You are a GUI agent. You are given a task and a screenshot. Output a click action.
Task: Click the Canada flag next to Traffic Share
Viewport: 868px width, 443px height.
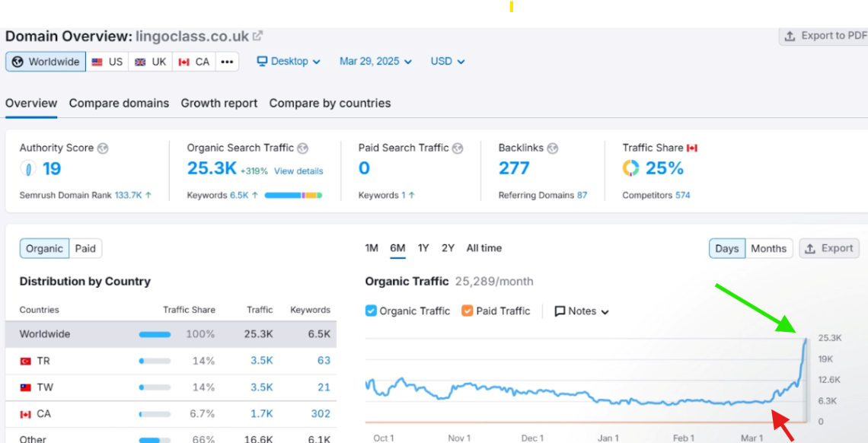(692, 148)
